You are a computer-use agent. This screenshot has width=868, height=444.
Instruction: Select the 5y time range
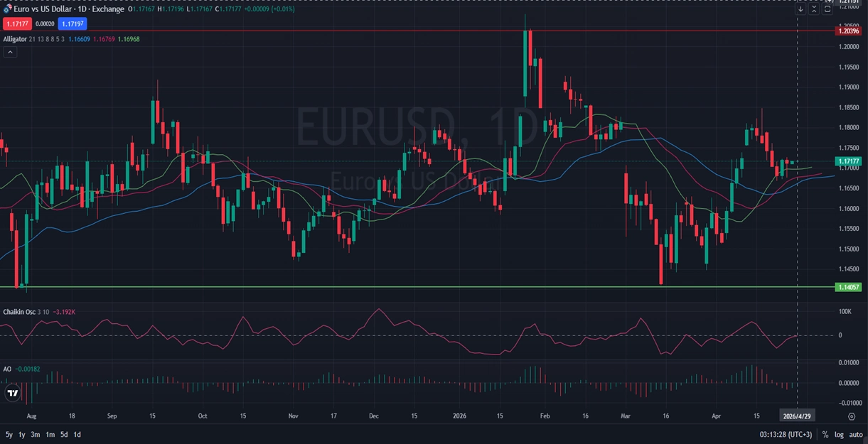[x=9, y=434]
